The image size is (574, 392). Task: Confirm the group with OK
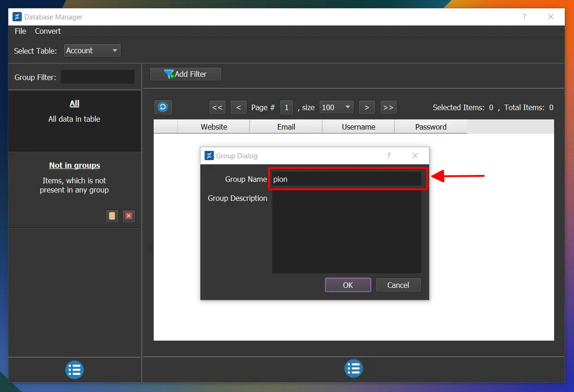coord(348,285)
